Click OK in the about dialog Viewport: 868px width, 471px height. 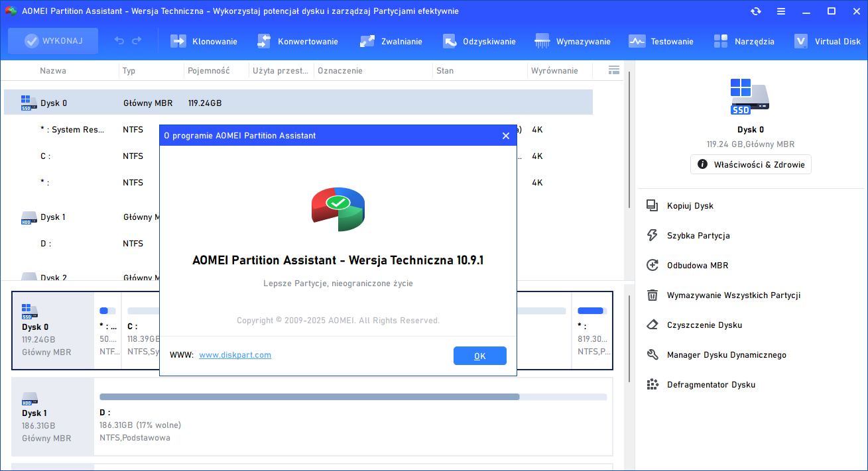tap(480, 356)
